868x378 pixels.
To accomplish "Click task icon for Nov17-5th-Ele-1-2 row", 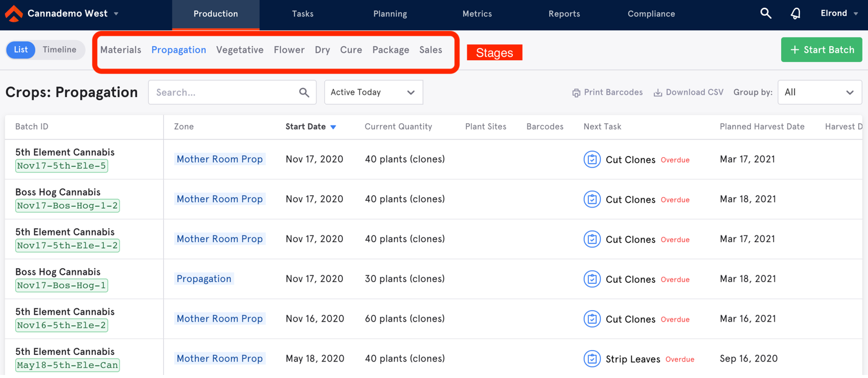I will [592, 239].
